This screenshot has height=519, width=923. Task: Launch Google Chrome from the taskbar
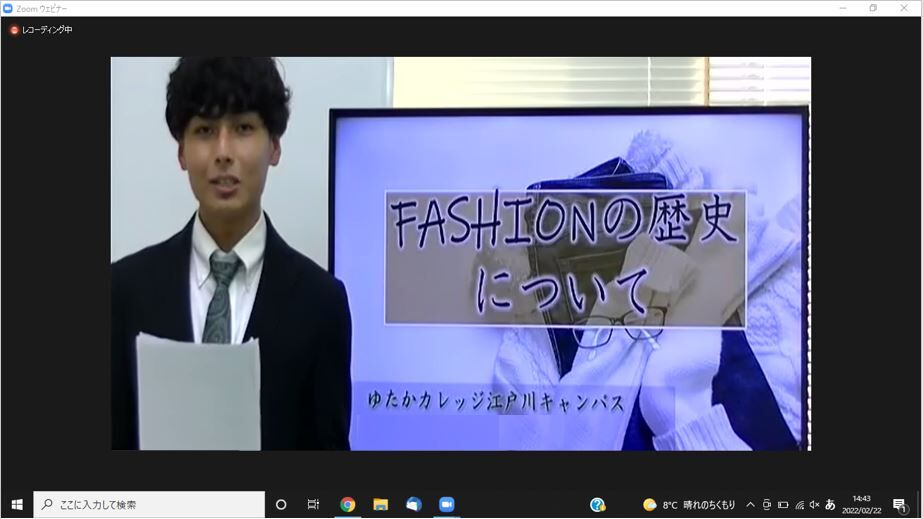coord(347,504)
